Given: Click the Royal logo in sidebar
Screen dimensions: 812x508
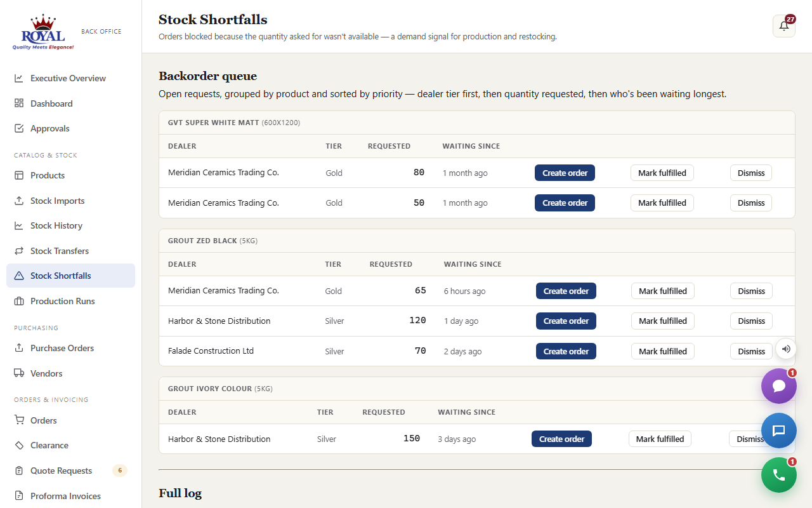Looking at the screenshot, I should point(43,33).
